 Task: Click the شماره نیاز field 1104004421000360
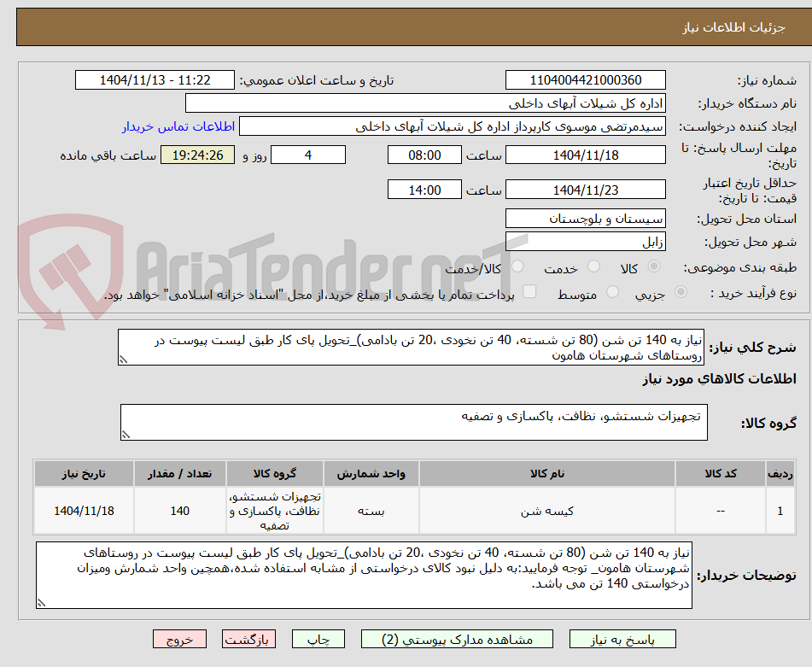(586, 80)
